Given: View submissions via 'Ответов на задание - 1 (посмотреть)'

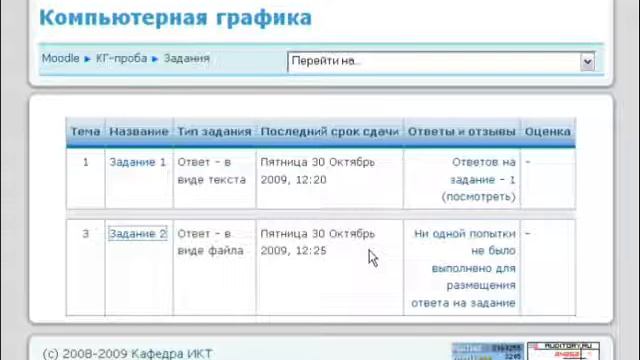Looking at the screenshot, I should [x=478, y=180].
